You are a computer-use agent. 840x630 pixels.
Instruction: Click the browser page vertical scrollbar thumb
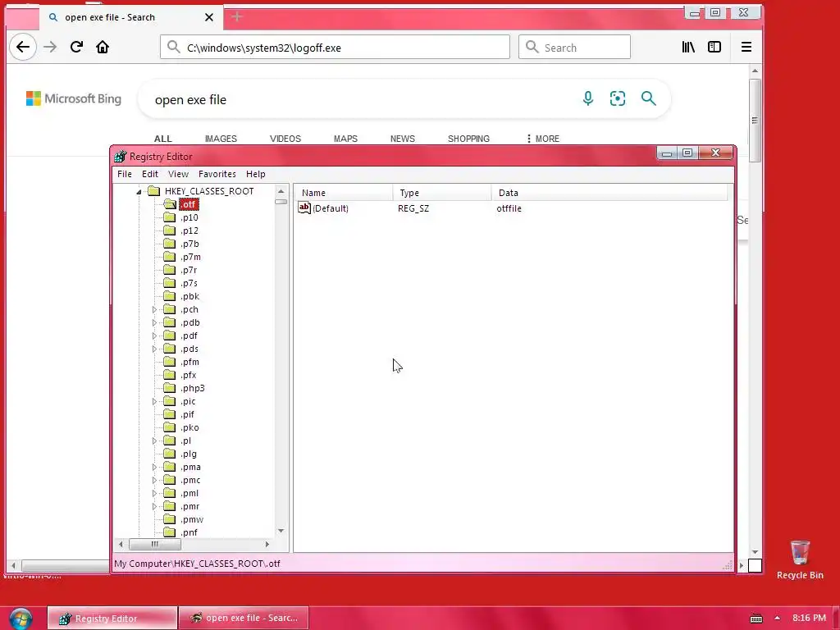755,121
